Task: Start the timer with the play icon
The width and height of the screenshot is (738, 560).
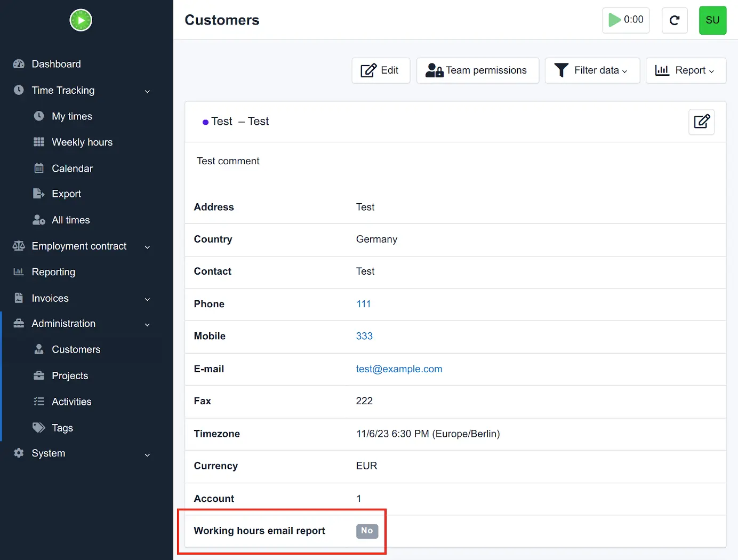Action: pyautogui.click(x=615, y=20)
